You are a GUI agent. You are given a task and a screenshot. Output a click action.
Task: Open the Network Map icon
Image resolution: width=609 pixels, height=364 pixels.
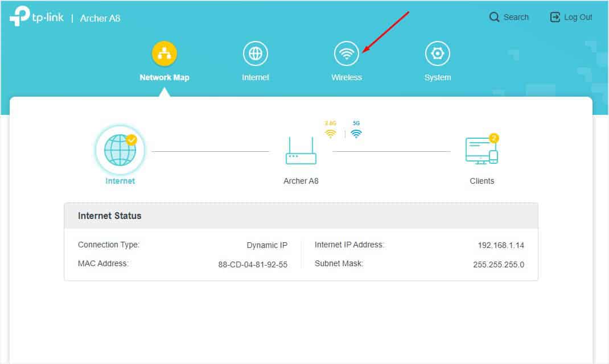[164, 53]
